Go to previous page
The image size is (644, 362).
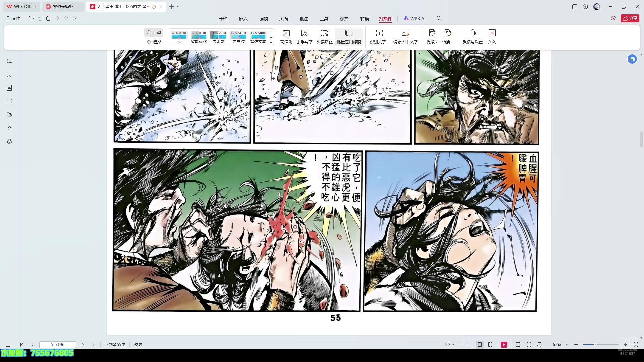[33, 345]
